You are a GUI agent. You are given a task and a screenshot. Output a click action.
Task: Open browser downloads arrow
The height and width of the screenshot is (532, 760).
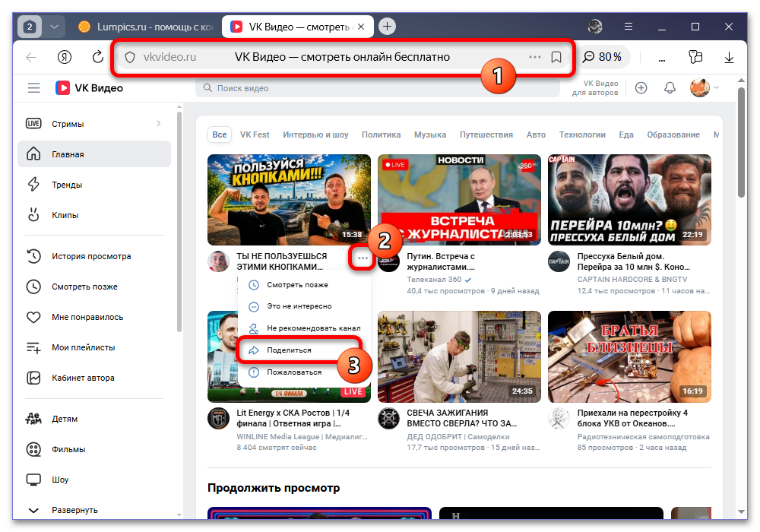(x=729, y=57)
